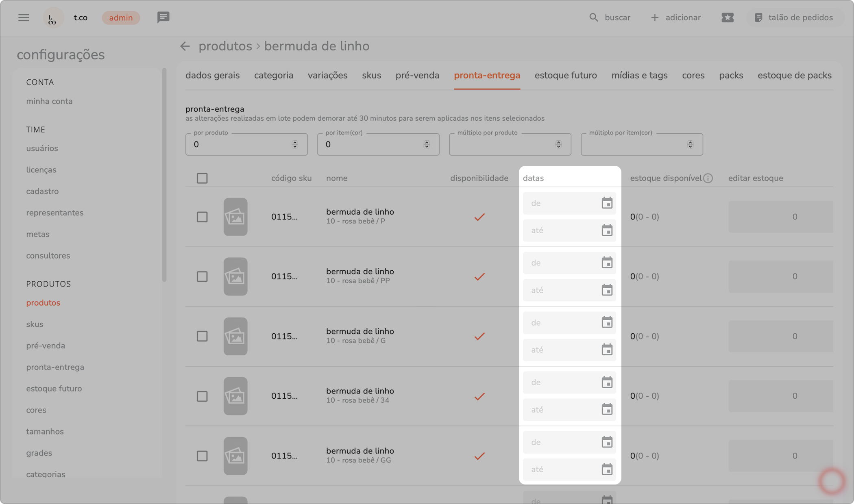Click editar estoque field for size GG row
Screen dimensions: 854x504
click(780, 456)
